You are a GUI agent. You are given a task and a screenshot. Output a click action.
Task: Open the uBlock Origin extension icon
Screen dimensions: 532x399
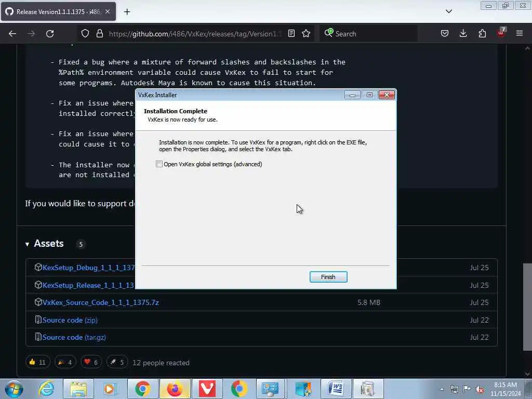click(x=501, y=33)
